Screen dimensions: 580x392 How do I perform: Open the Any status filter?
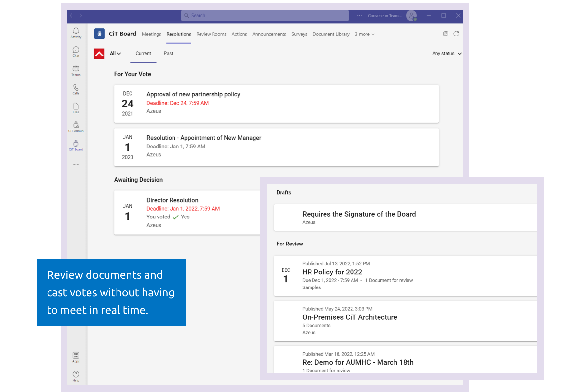[446, 53]
